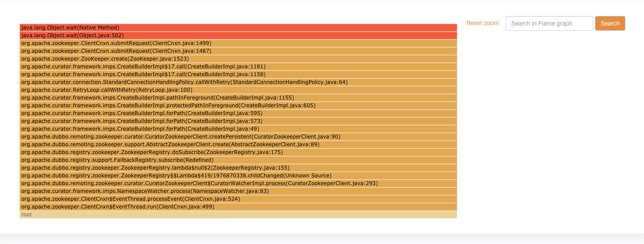Select CreateBuilderImpl.forPath line 573 frame
This screenshot has width=644, height=244.
point(238,121)
